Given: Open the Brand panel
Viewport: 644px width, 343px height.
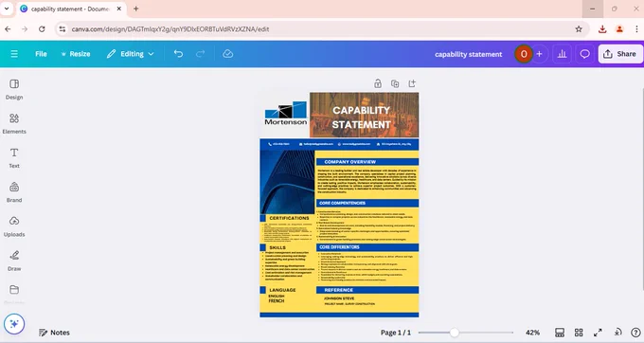Looking at the screenshot, I should click(14, 192).
